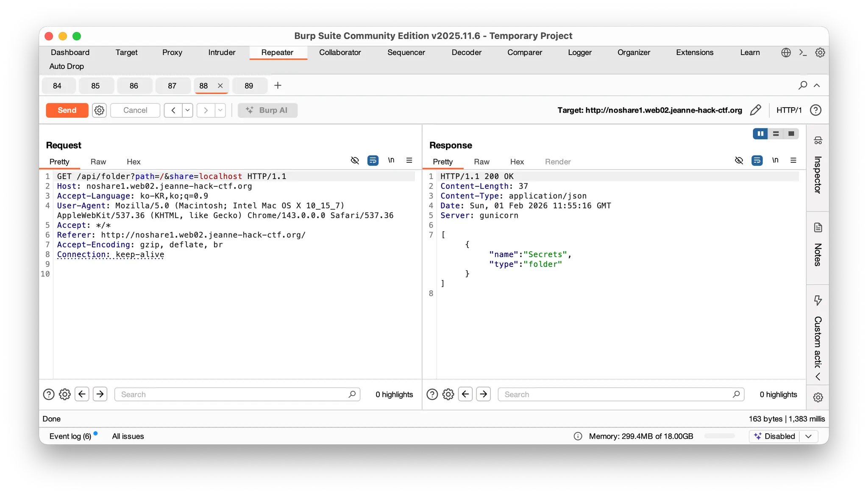The height and width of the screenshot is (496, 868).
Task: Expand history back dropdown arrow
Action: [187, 110]
